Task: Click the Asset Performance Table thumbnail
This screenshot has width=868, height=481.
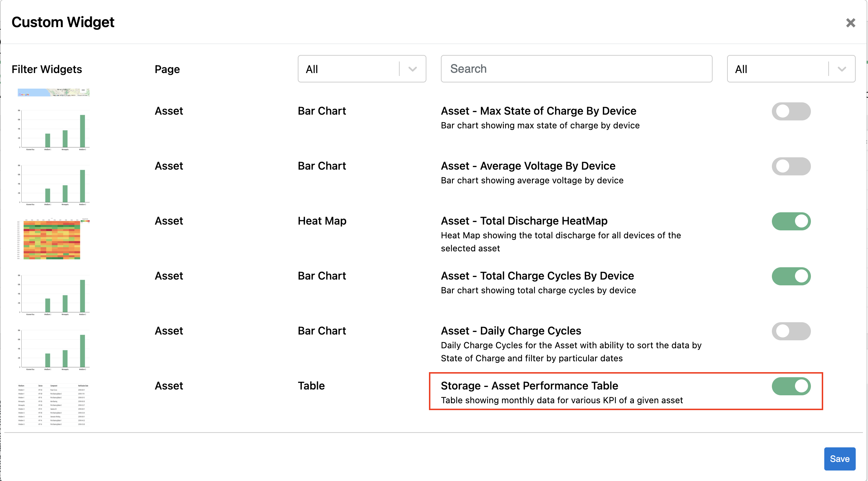Action: coord(53,404)
